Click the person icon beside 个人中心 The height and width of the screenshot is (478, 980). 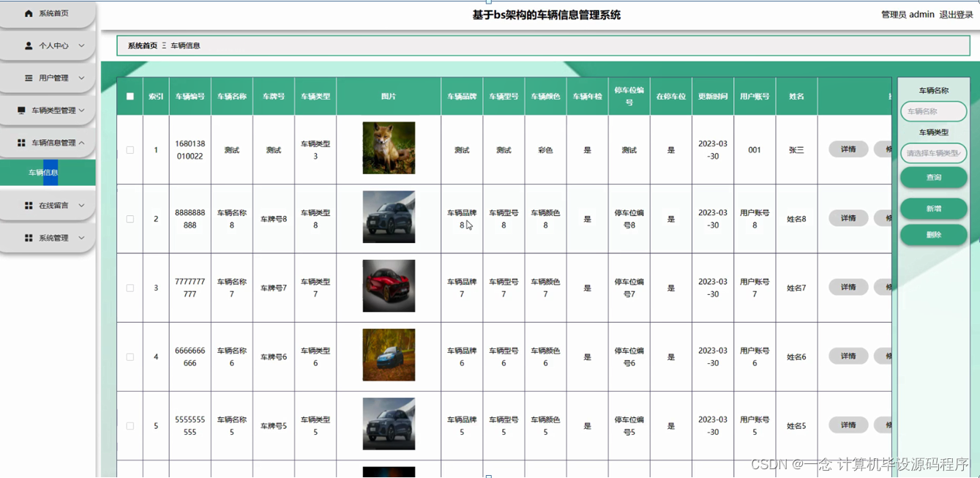[x=29, y=45]
